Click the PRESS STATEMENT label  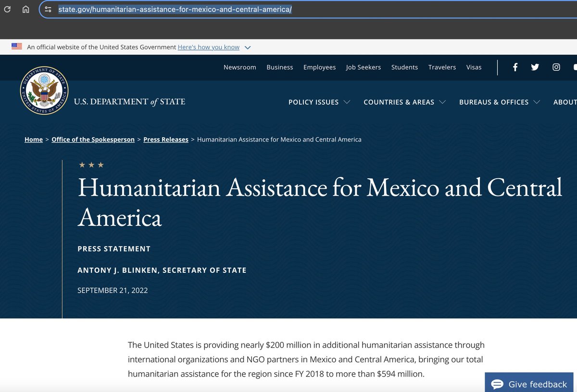coord(114,249)
